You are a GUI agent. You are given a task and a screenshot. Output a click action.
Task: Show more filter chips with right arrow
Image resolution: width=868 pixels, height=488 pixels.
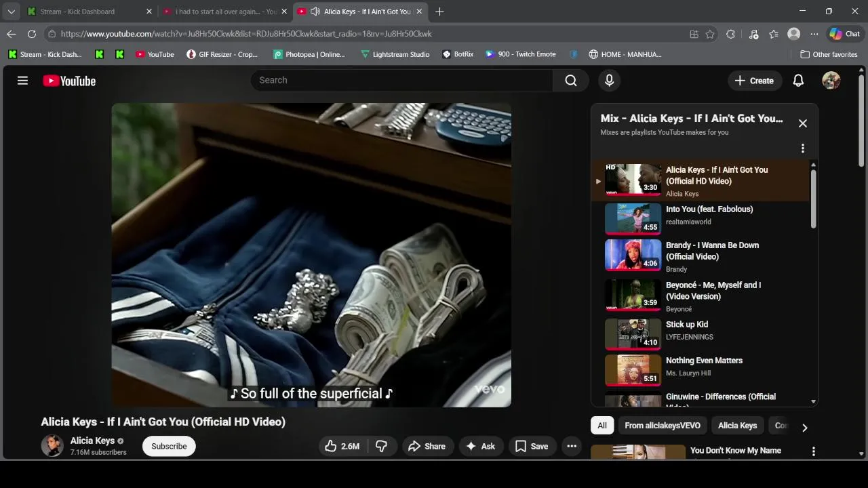tap(804, 427)
